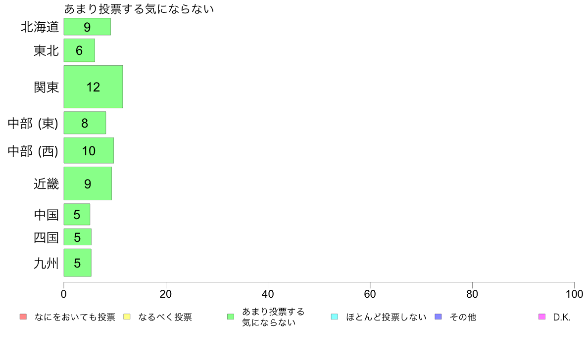The width and height of the screenshot is (588, 364).
Task: Click the magenta D.K. legend swatch
Action: coord(542,317)
